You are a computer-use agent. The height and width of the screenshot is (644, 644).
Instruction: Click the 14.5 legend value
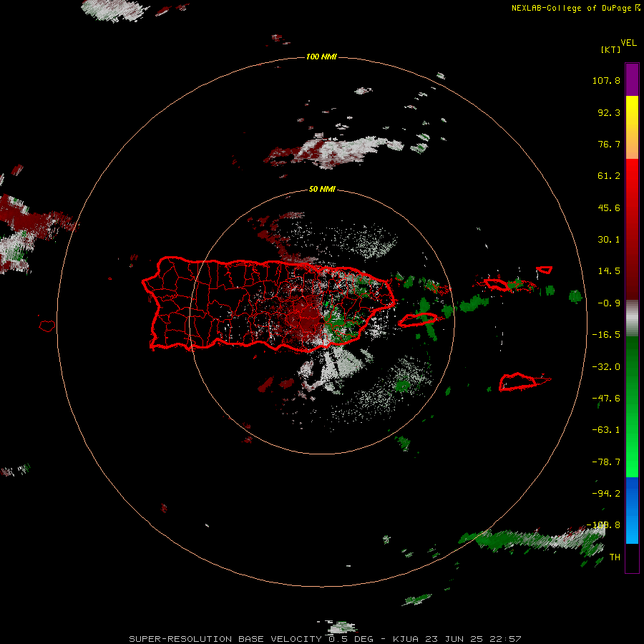[609, 271]
